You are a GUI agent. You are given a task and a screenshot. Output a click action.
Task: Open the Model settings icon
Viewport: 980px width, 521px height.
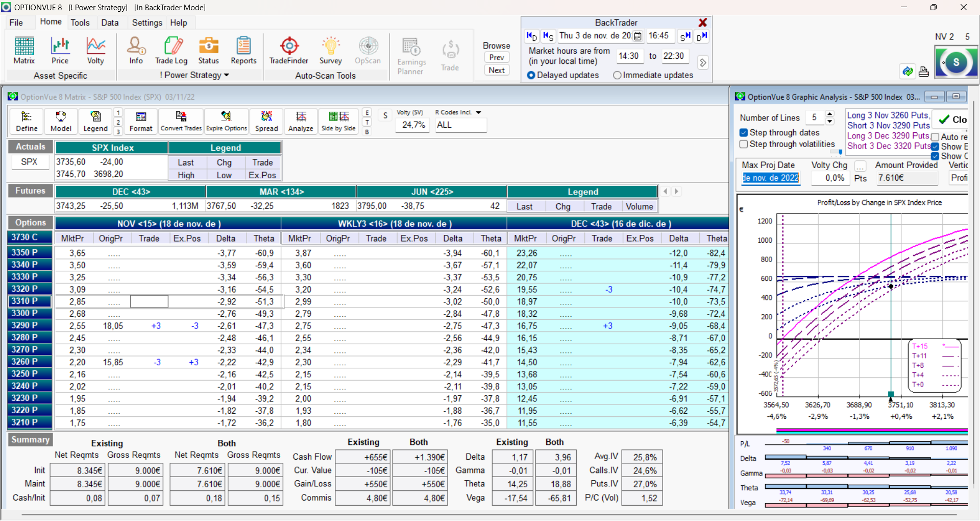[61, 121]
